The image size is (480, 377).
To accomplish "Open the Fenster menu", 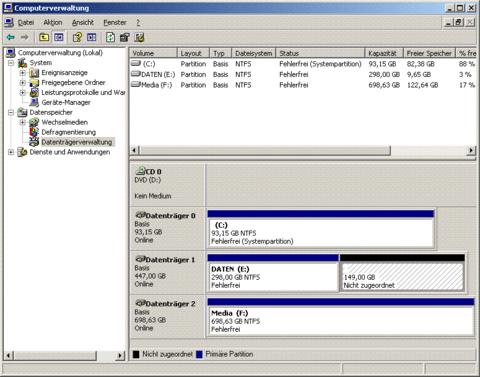I will [115, 22].
